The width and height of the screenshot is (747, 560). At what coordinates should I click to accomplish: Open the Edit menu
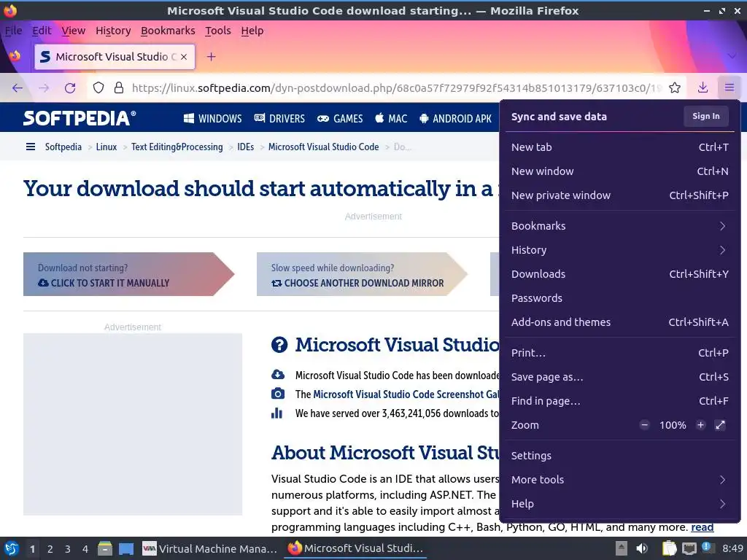coord(42,31)
